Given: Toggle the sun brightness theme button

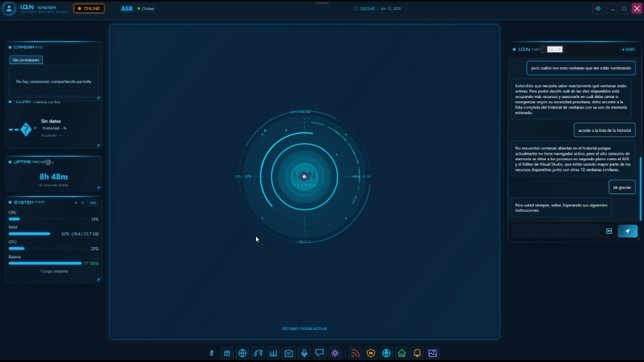Looking at the screenshot, I should click(597, 9).
